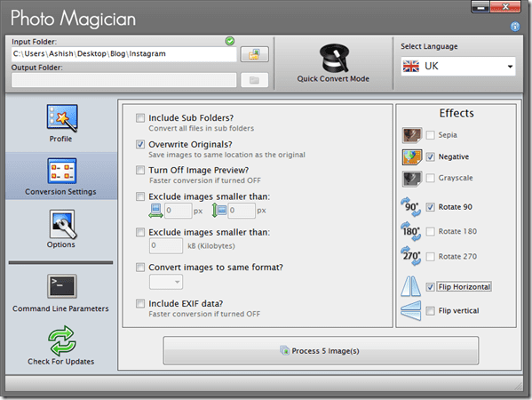The width and height of the screenshot is (532, 400).
Task: Click the flip horizontal mirror icon
Action: [411, 286]
